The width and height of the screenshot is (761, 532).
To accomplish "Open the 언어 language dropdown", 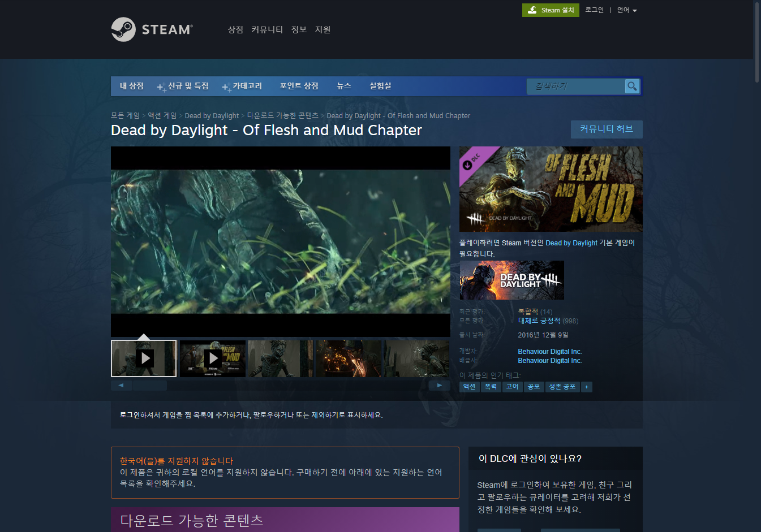I will 627,10.
